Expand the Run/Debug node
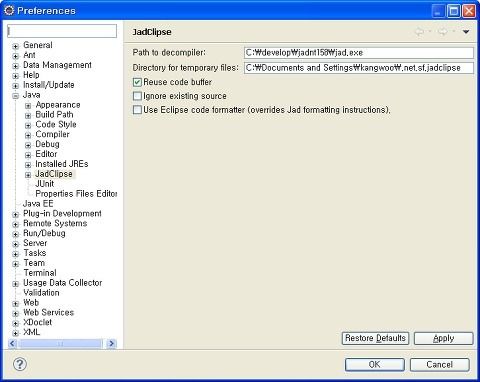Screen dimensions: 480x382 tap(15, 234)
